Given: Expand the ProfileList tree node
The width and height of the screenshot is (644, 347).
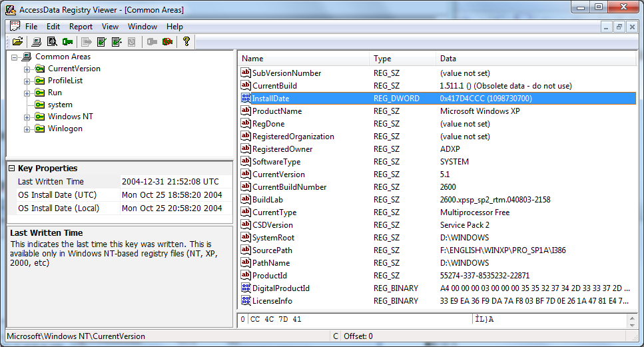Looking at the screenshot, I should (x=27, y=81).
